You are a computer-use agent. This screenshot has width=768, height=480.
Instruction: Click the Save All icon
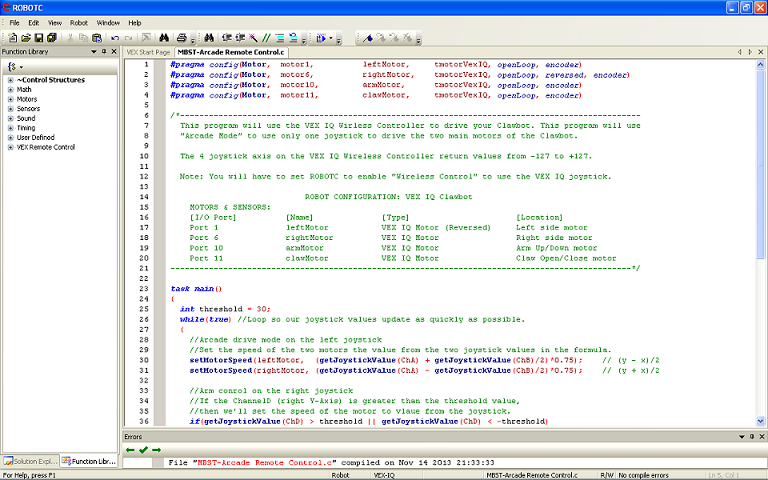click(x=51, y=38)
